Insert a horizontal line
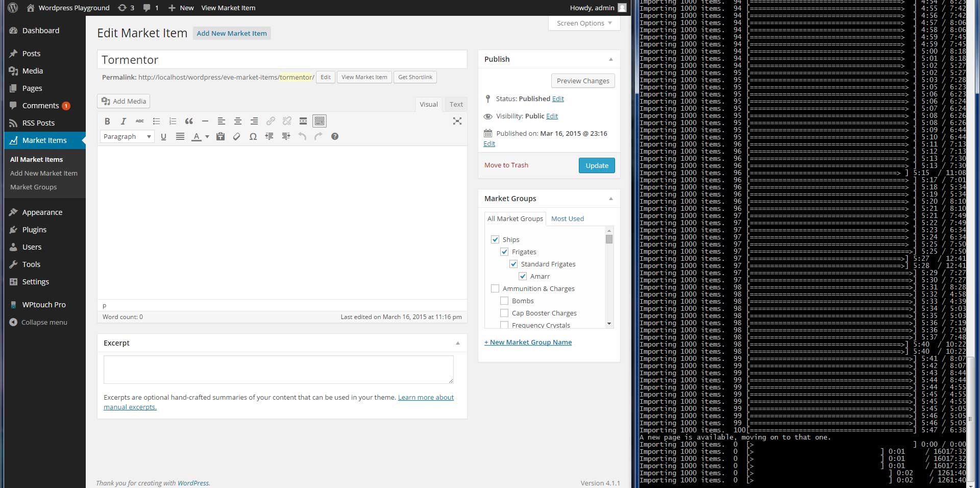 (205, 121)
